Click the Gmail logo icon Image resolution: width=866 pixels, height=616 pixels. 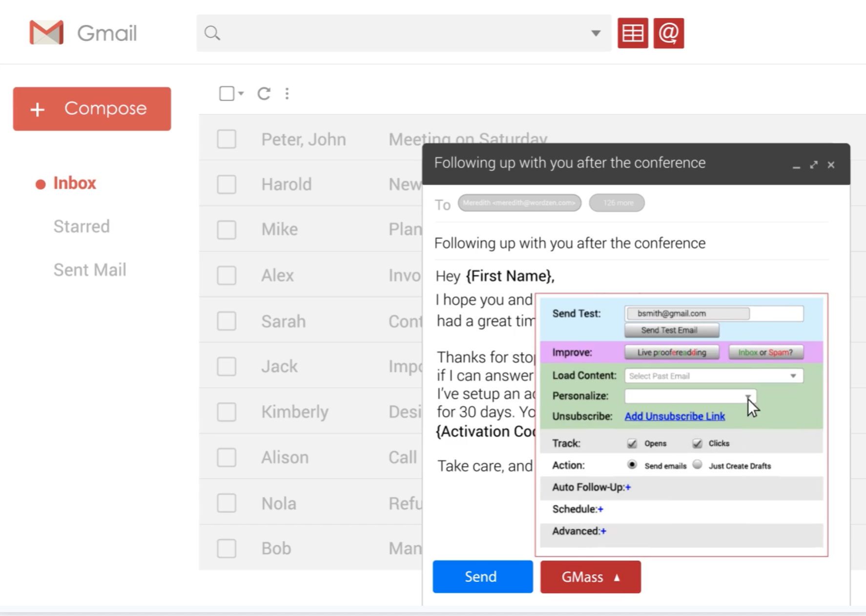[x=46, y=33]
